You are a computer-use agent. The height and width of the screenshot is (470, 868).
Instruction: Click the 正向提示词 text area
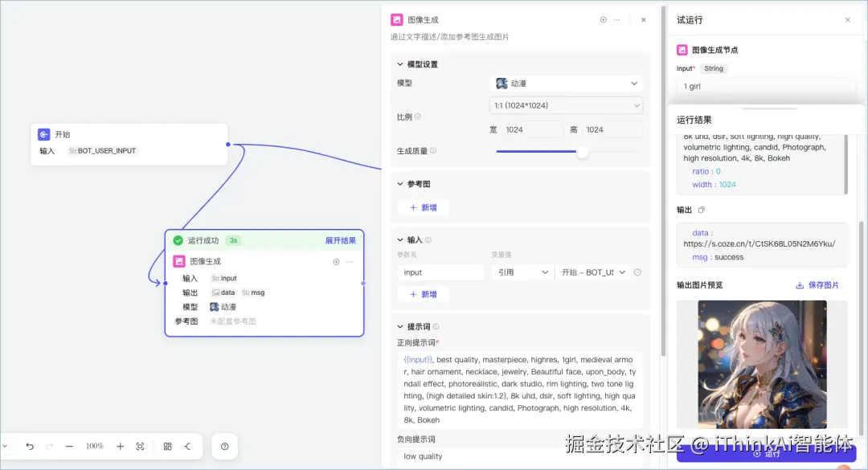(x=520, y=390)
